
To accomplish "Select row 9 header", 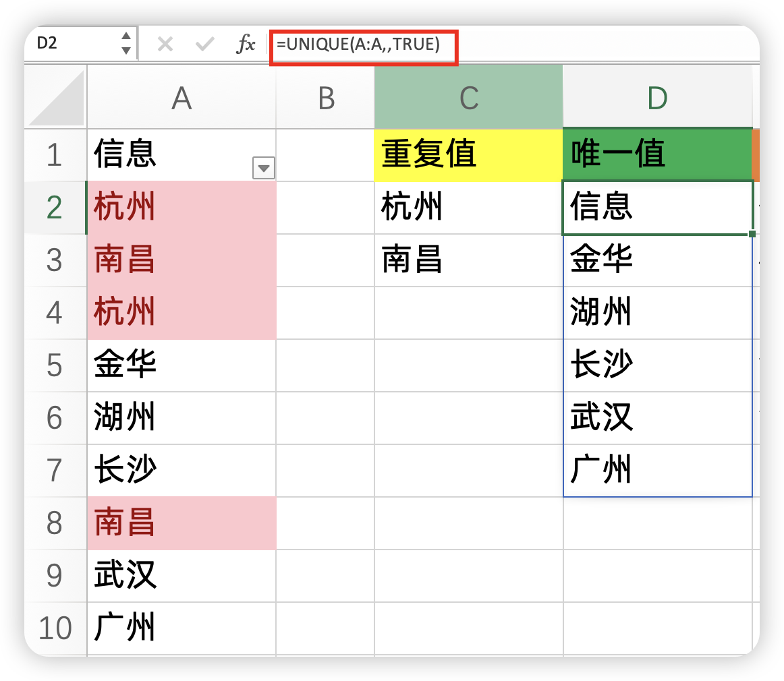I will click(55, 576).
